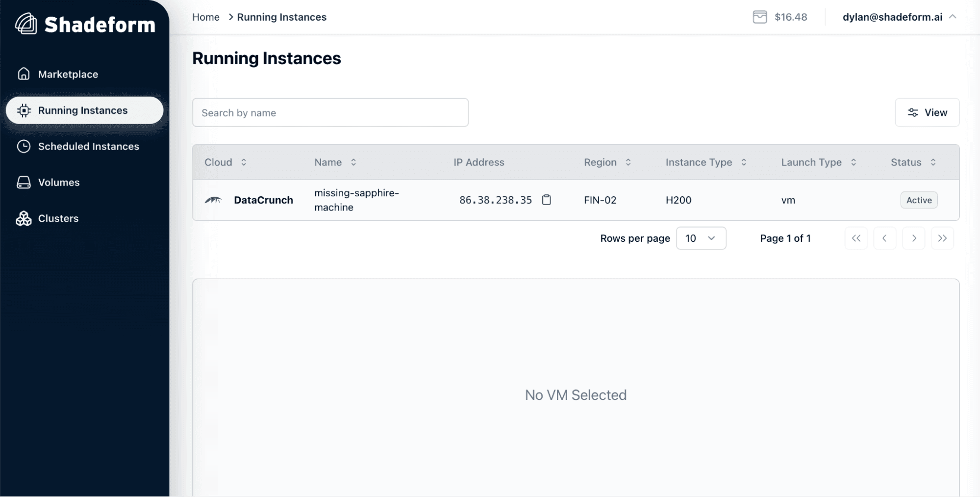The image size is (980, 497).
Task: Expand the dylan@shadeform.ai account menu
Action: pos(900,17)
